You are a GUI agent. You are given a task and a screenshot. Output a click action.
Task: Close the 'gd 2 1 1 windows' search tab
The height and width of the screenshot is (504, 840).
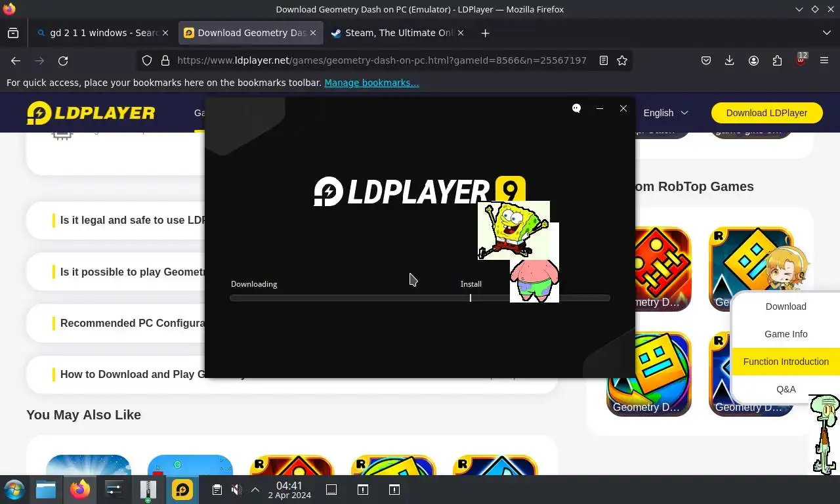click(x=165, y=33)
